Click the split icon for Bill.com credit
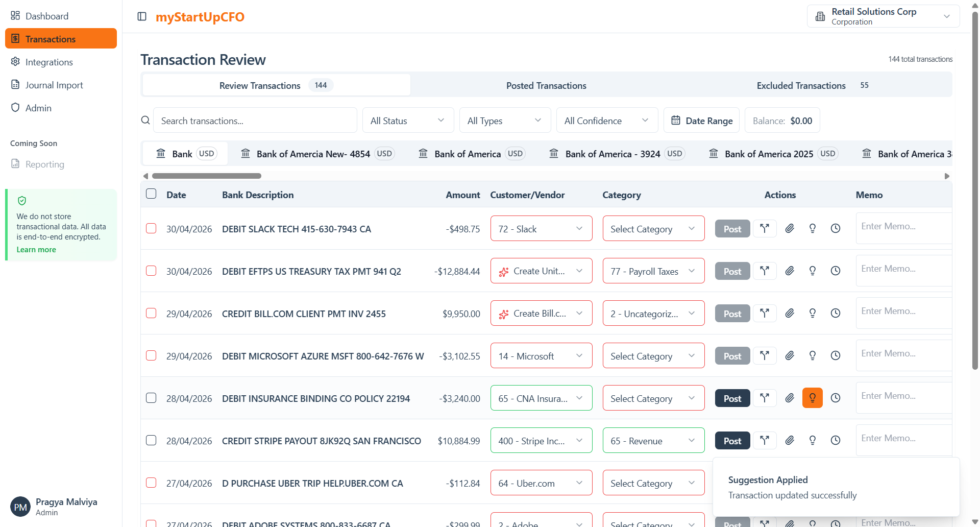 764,314
